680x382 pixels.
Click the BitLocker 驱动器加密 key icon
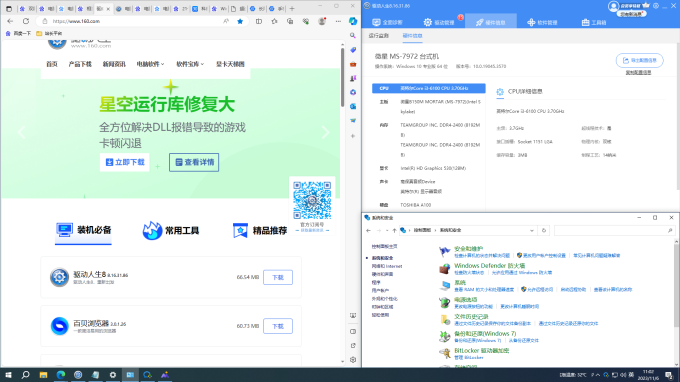click(445, 353)
